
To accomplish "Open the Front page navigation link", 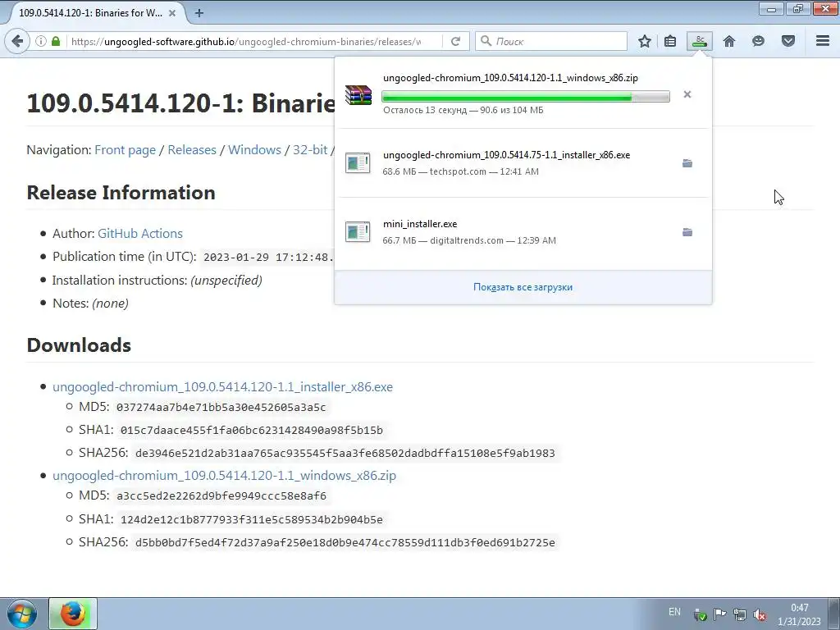I will (x=125, y=149).
